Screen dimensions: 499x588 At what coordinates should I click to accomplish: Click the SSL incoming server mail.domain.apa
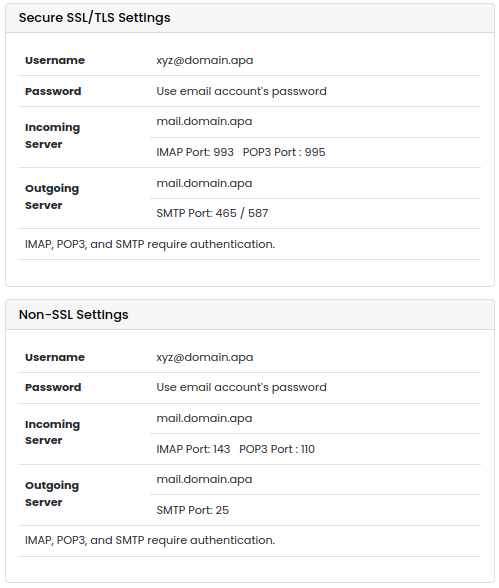[204, 122]
